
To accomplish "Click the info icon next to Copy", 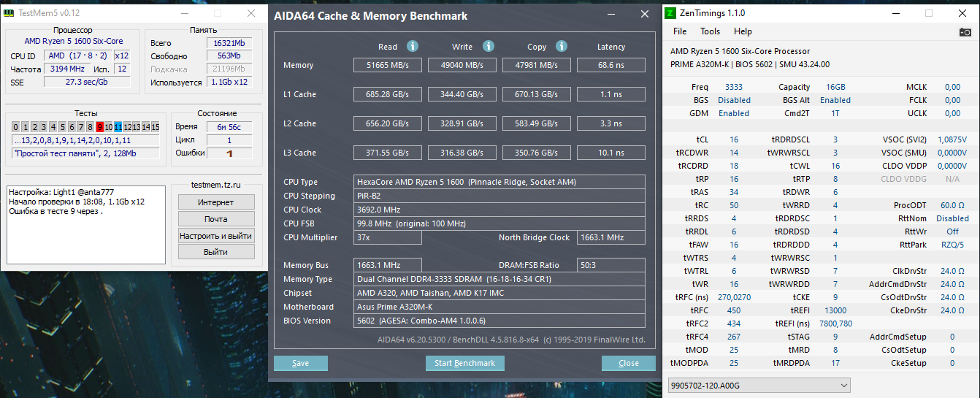I will [562, 46].
